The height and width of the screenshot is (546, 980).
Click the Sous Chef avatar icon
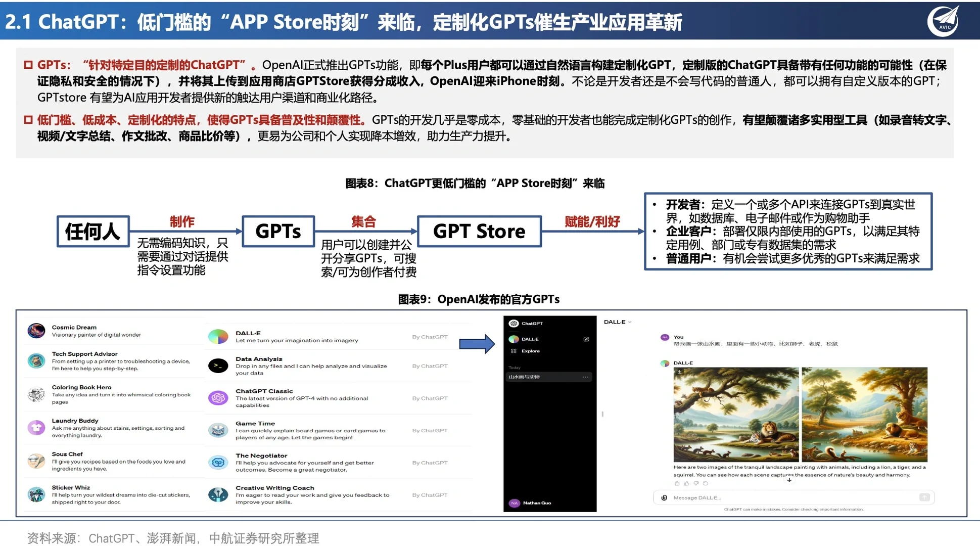(36, 461)
